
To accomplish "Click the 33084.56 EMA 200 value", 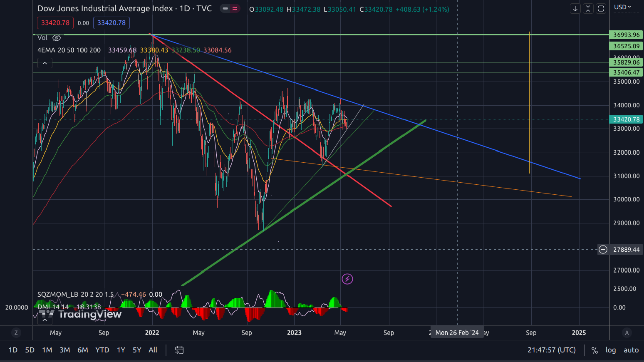I will click(x=217, y=50).
